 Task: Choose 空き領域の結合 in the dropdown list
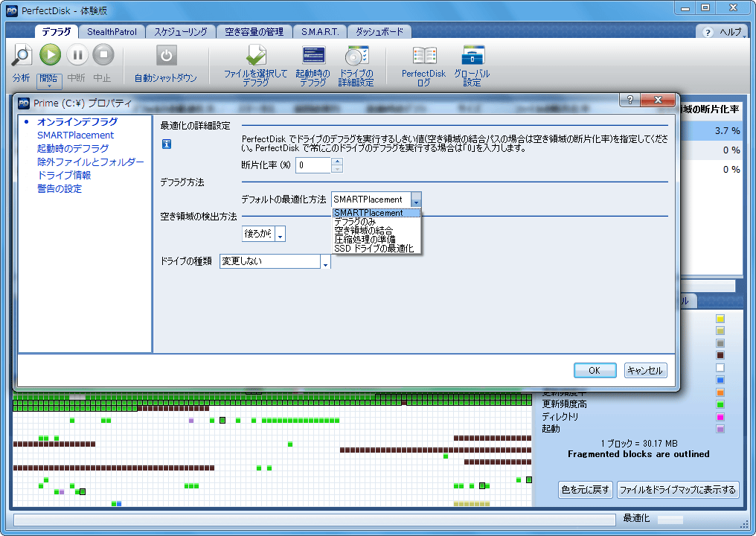click(377, 231)
